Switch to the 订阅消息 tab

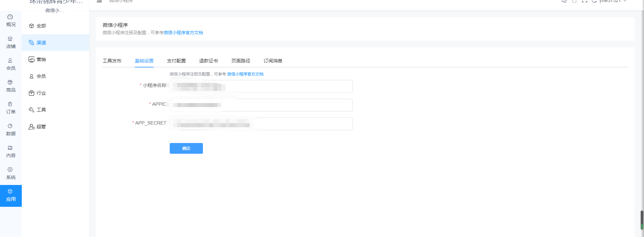point(273,61)
